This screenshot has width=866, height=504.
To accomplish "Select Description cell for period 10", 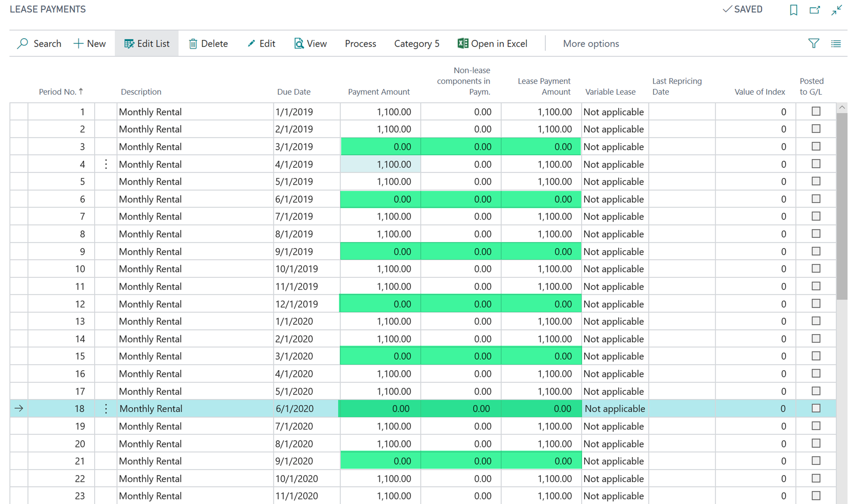I will (195, 269).
